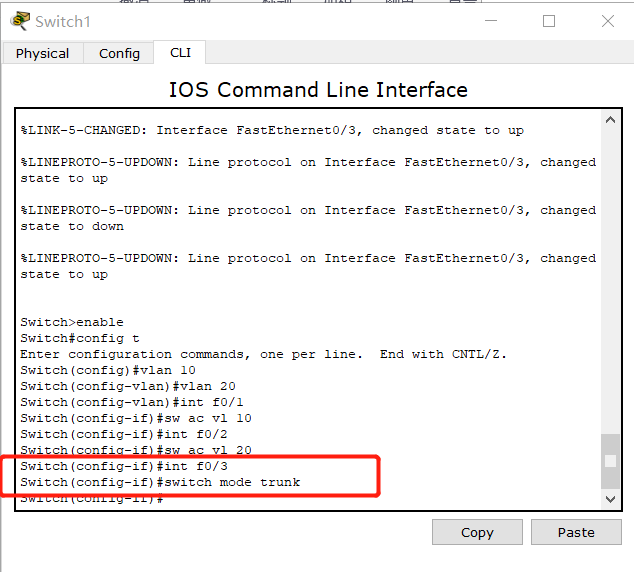Click the 'IOS Command Line Interface' heading
Viewport: 634px width, 572px height.
click(x=318, y=89)
